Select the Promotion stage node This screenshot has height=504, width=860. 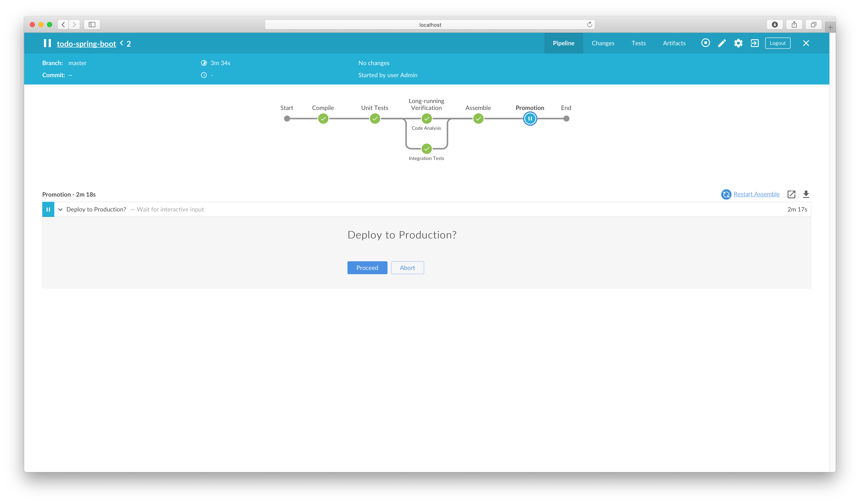click(530, 119)
